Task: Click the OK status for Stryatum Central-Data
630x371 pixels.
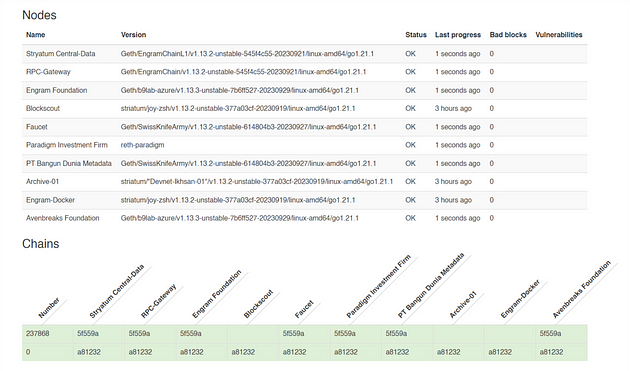Action: pos(410,54)
